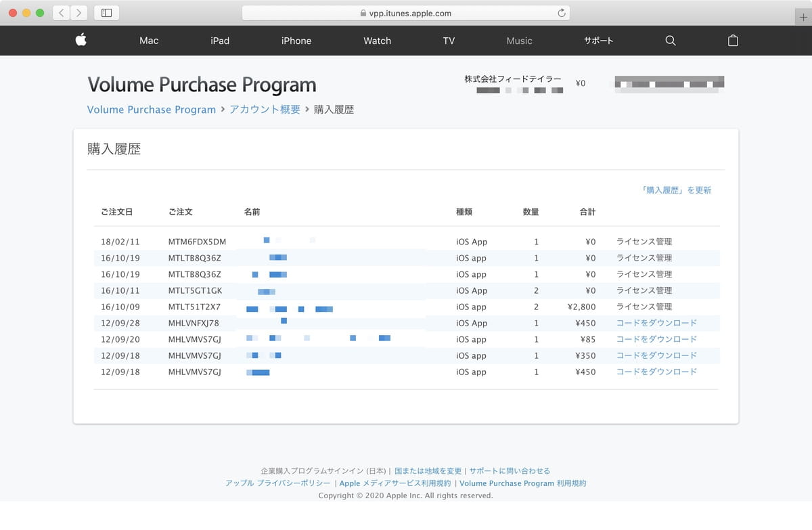The height and width of the screenshot is (530, 812).
Task: Open サポート in the navigation bar
Action: pyautogui.click(x=598, y=41)
